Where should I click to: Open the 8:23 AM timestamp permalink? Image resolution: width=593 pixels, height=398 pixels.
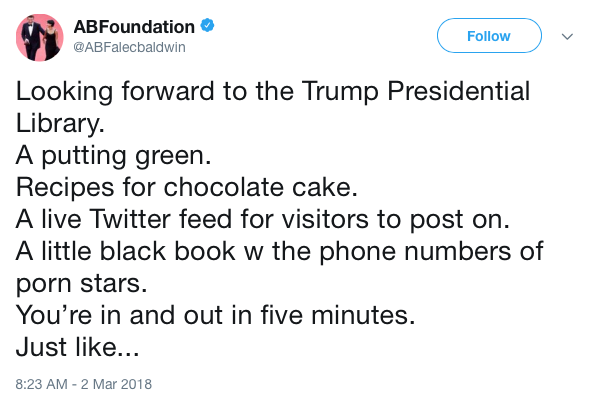41,384
